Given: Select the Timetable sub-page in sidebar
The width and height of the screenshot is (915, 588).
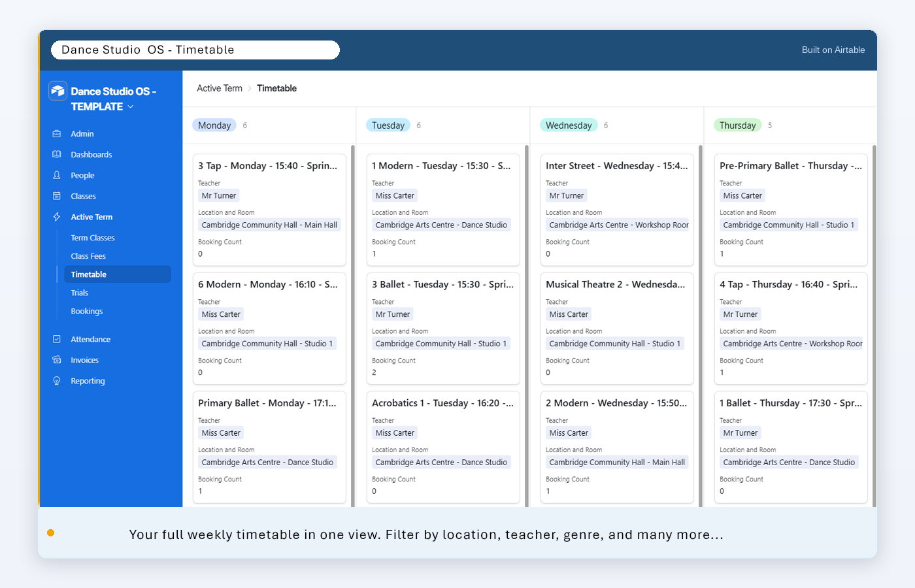Looking at the screenshot, I should pyautogui.click(x=117, y=274).
